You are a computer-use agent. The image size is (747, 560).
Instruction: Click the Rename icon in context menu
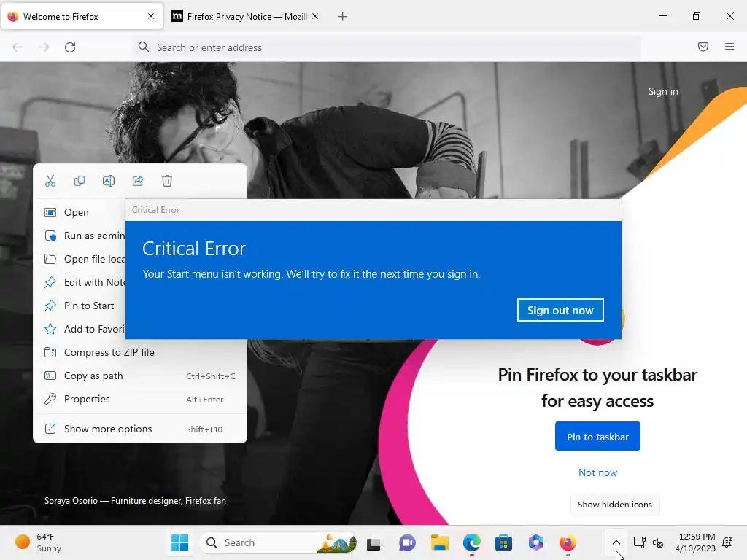click(x=109, y=181)
